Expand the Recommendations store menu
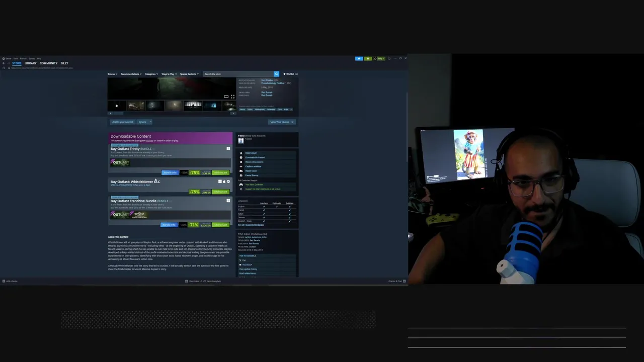 131,74
